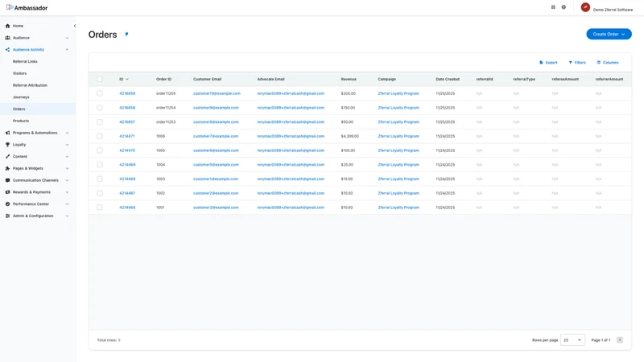Expand the Programs & Automations chevron
Image resolution: width=644 pixels, height=362 pixels.
coord(68,133)
